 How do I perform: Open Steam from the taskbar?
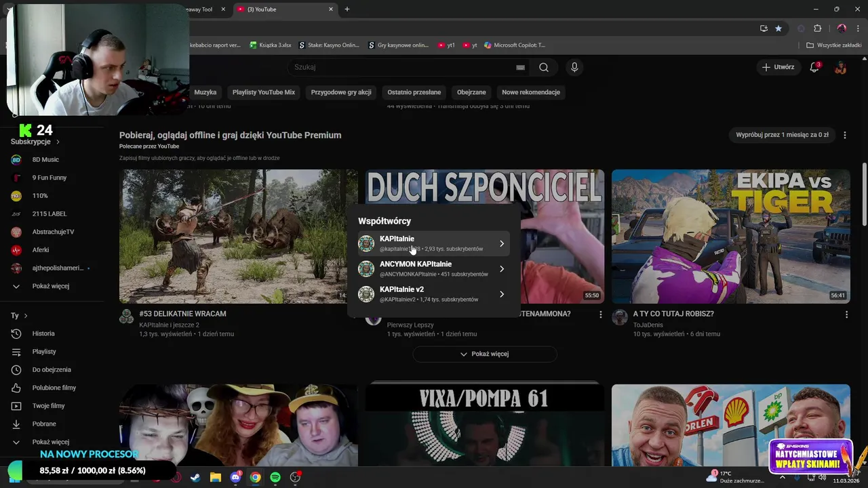click(x=195, y=477)
